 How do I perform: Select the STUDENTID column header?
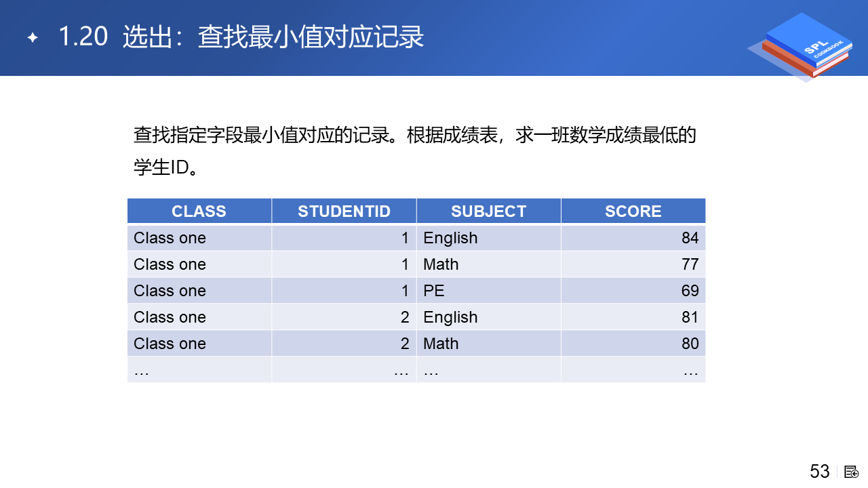coord(344,211)
